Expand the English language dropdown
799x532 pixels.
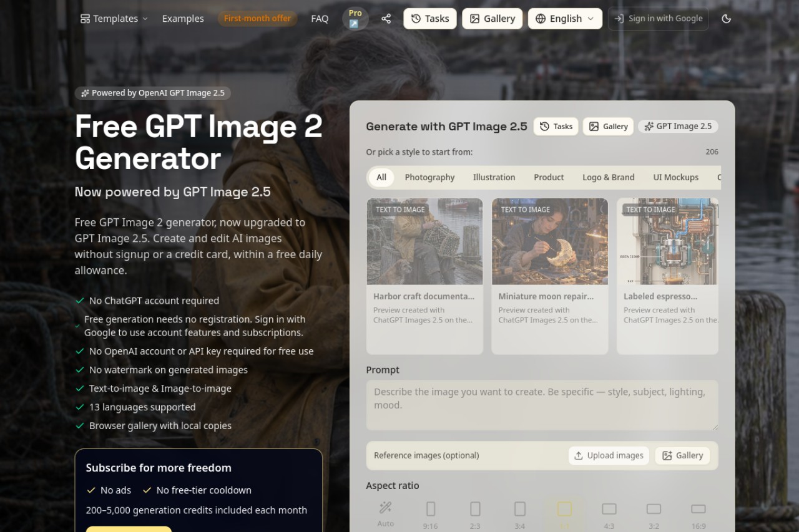coord(565,19)
